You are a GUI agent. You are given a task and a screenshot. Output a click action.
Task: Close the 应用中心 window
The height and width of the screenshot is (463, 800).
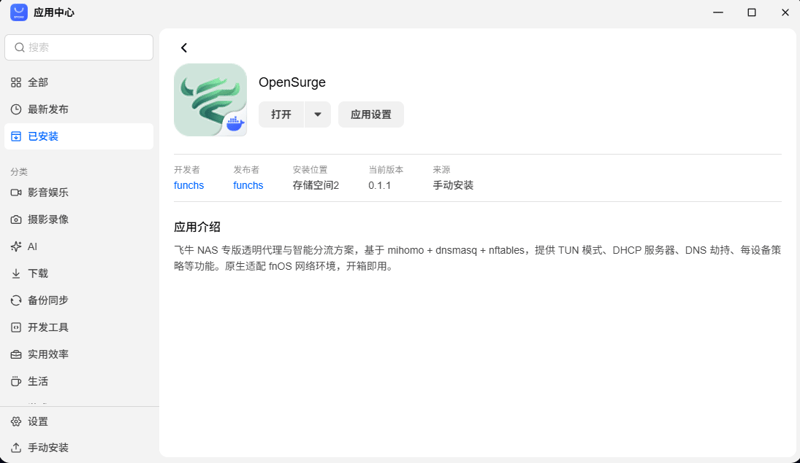[x=785, y=12]
